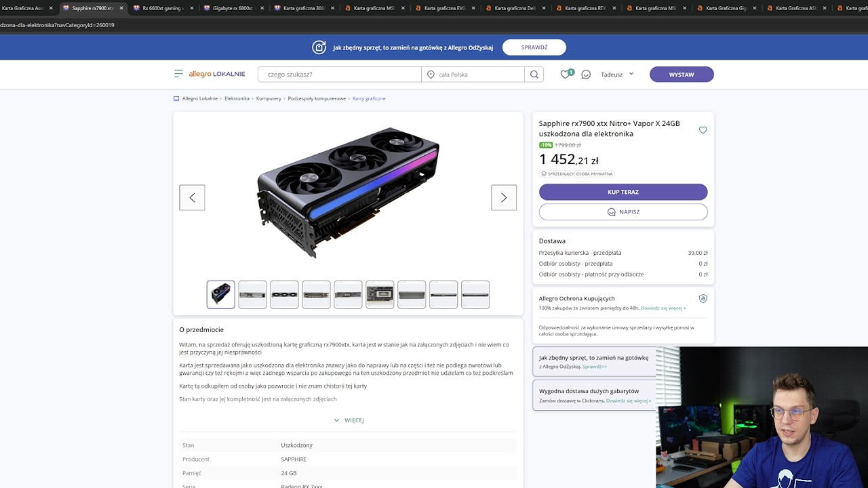The image size is (868, 488).
Task: Click the seller type info icon
Action: pos(544,174)
